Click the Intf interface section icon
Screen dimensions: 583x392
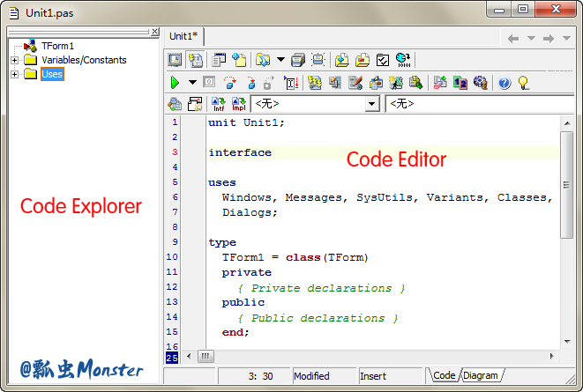tap(218, 105)
